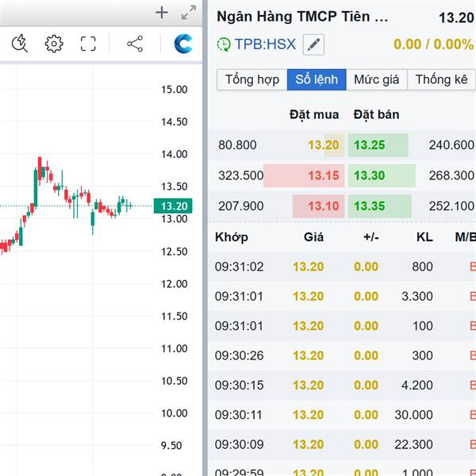Click ask volume 268.300
Screen dimensions: 476x476
(x=451, y=175)
